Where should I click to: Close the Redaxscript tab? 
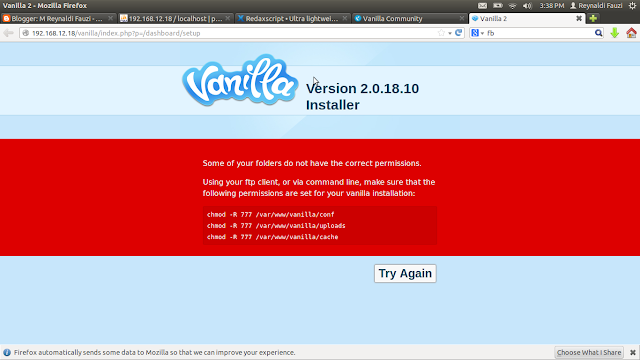(345, 18)
